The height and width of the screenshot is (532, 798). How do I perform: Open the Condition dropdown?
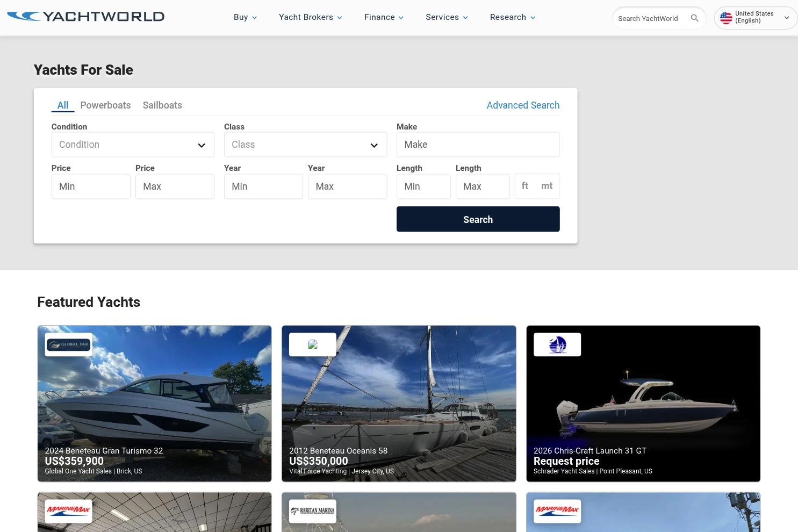pyautogui.click(x=133, y=145)
